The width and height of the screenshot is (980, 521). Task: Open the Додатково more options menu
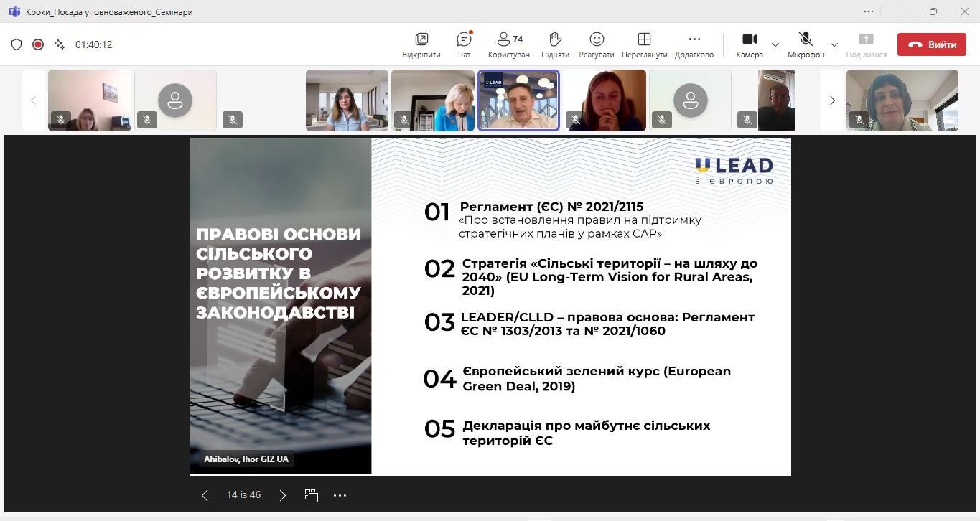click(694, 44)
